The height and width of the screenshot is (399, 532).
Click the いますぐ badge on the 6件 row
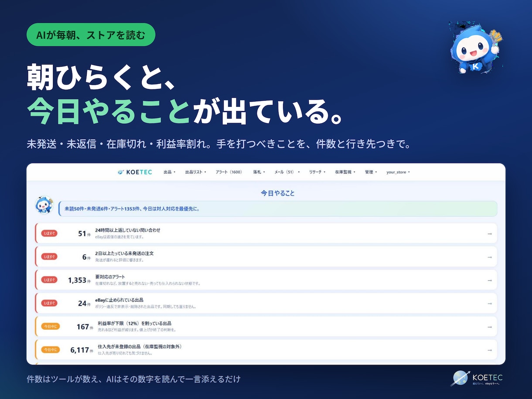(49, 257)
